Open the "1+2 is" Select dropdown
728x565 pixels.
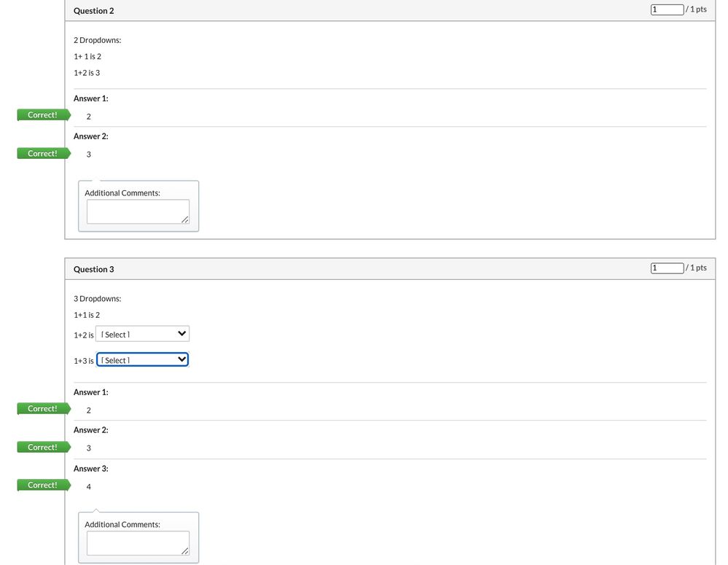tap(142, 334)
